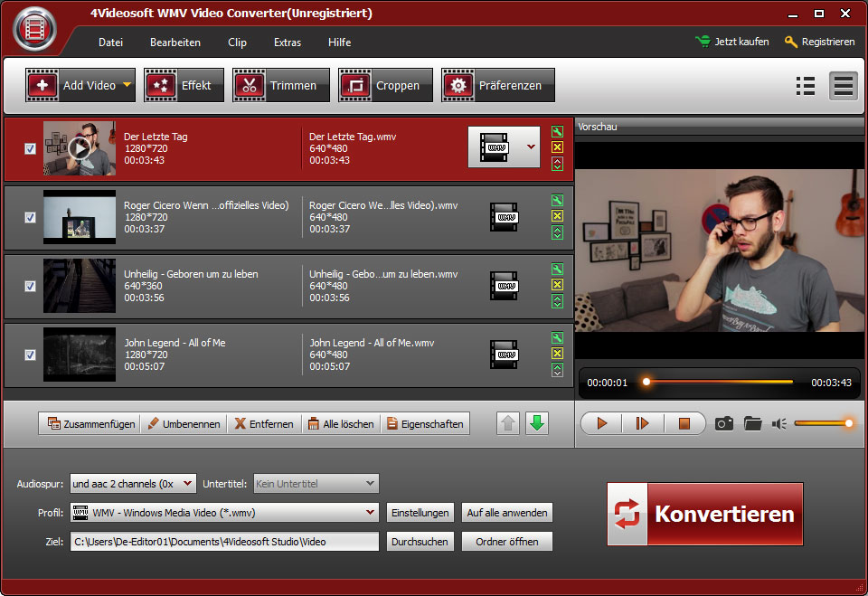The image size is (868, 596).
Task: Open format dropdown for Der Letzte Tag
Action: click(x=531, y=147)
